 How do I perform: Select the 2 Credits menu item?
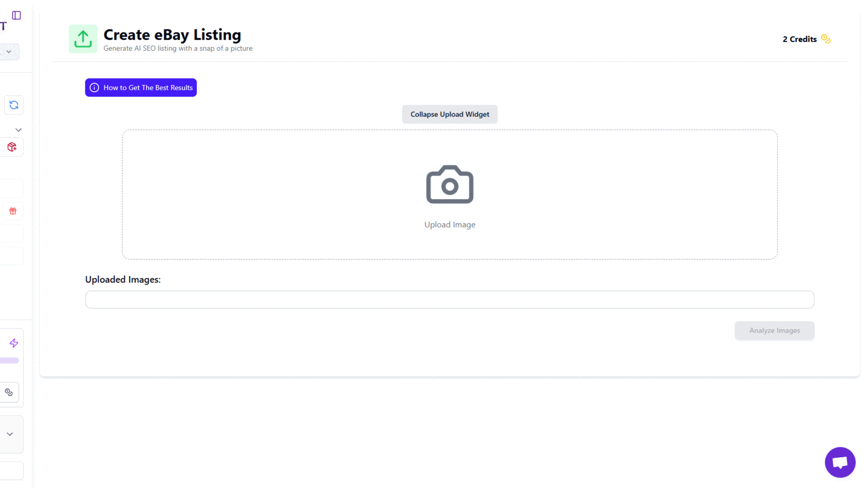807,39
